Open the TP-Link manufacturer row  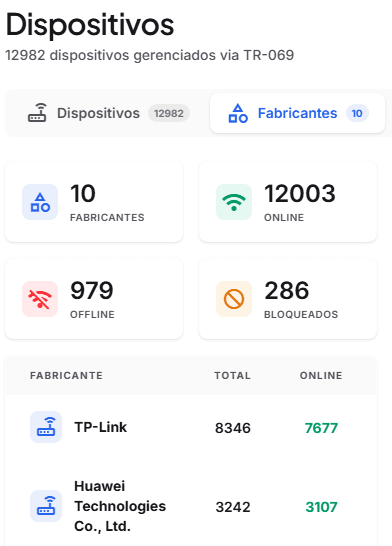click(x=191, y=428)
